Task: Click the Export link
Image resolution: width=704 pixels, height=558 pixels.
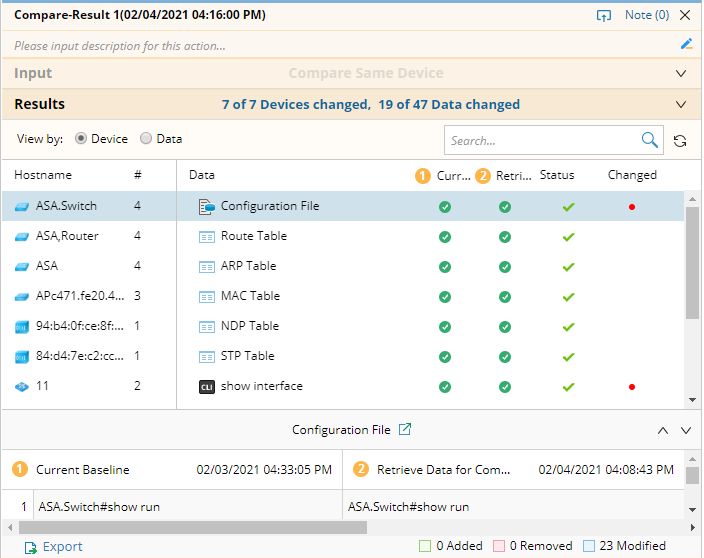Action: pos(63,547)
